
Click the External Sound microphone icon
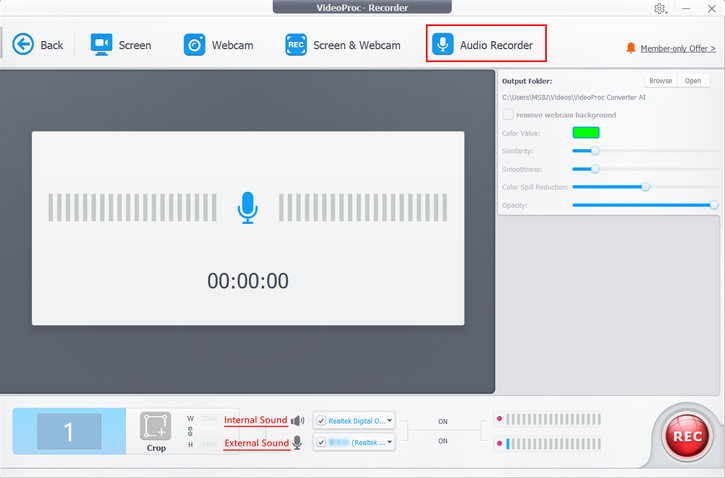[x=297, y=442]
